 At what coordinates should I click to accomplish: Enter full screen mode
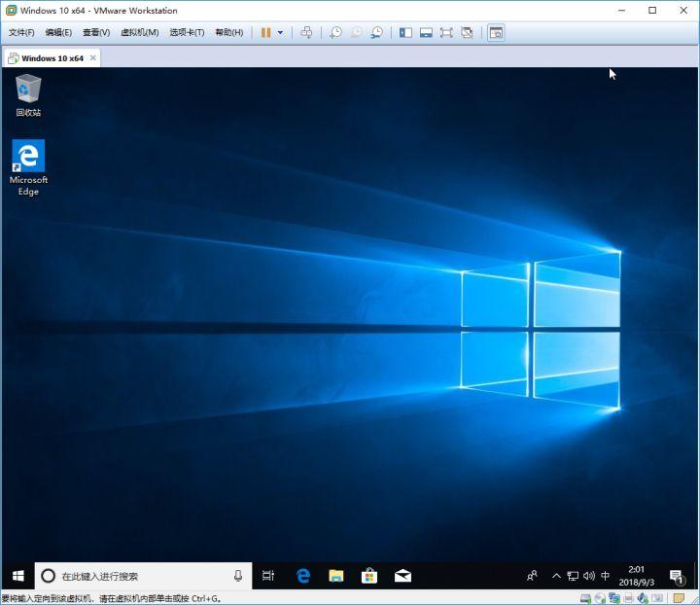[x=446, y=33]
